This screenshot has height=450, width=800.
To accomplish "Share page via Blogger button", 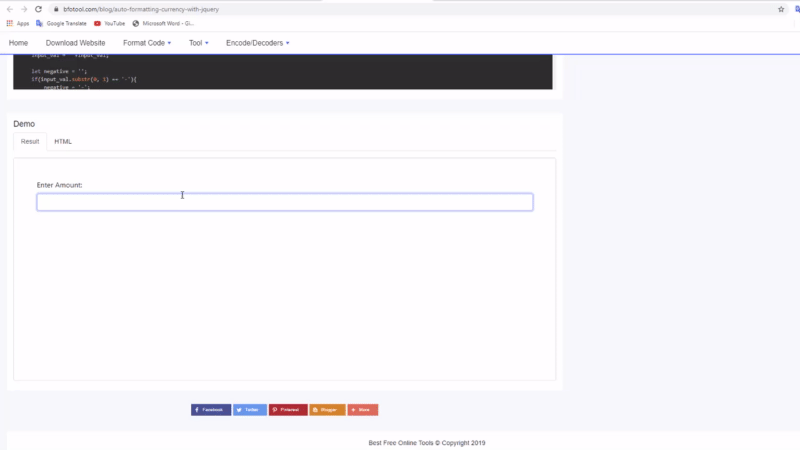I will pyautogui.click(x=327, y=410).
